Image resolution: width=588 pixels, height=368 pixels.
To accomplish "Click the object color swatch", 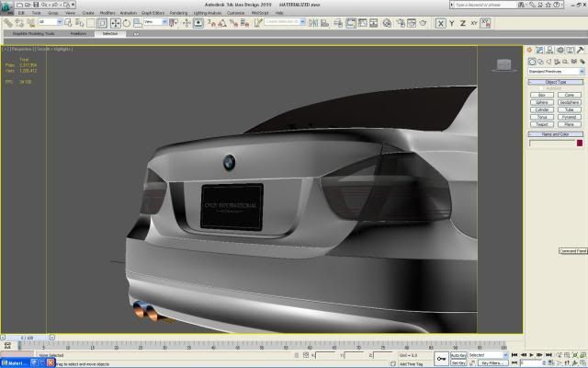I will [580, 144].
